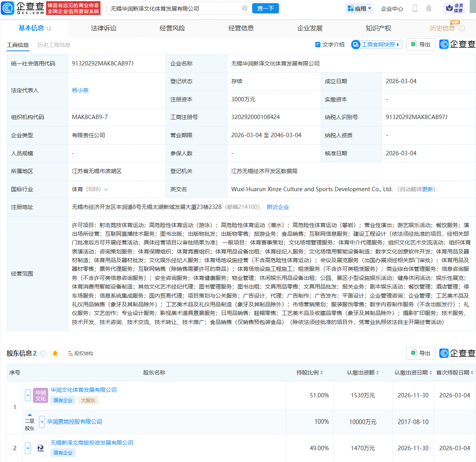Collapse the 华润文化体育发展有限公司 shareholder row
Screen dimensions: 476x462
click(x=28, y=395)
